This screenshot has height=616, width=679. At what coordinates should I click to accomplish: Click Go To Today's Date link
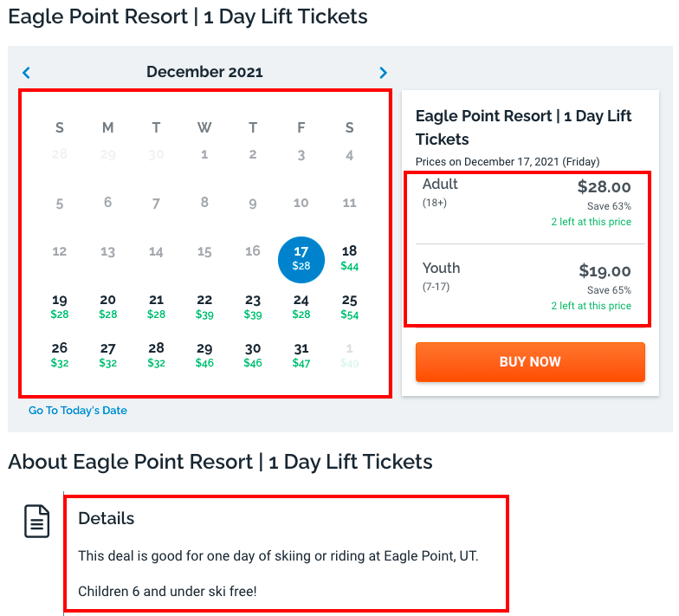pos(78,411)
